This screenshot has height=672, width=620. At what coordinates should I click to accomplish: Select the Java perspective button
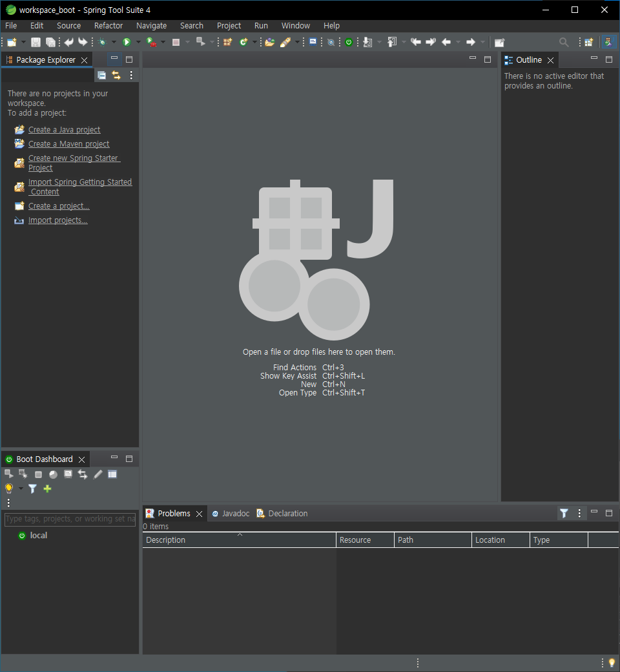(x=608, y=42)
